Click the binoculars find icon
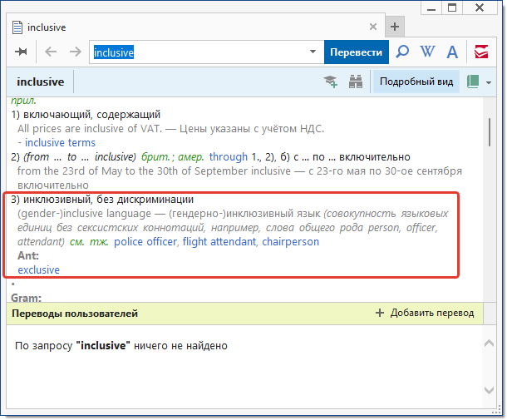This screenshot has height=420, width=507. (356, 82)
